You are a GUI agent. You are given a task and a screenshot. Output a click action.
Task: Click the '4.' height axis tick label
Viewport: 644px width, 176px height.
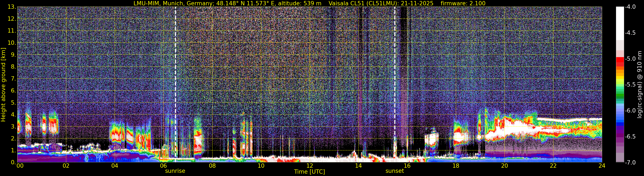13,114
